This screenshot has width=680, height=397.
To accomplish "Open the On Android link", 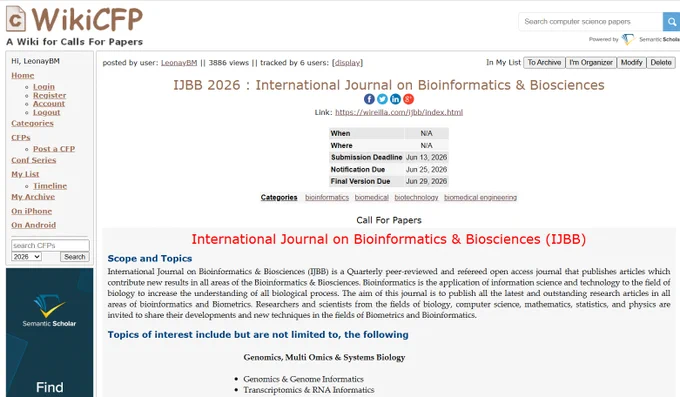I will (x=33, y=225).
